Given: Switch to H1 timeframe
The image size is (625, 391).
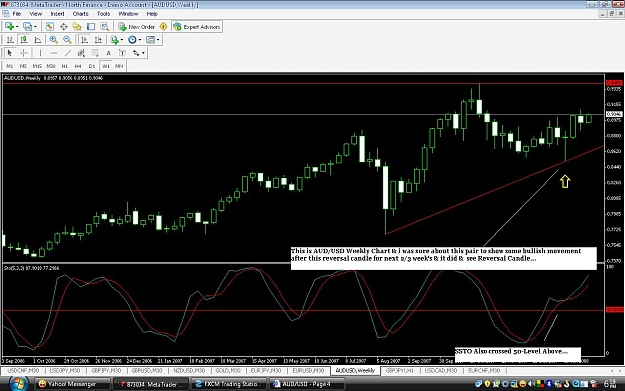Looking at the screenshot, I should point(65,66).
